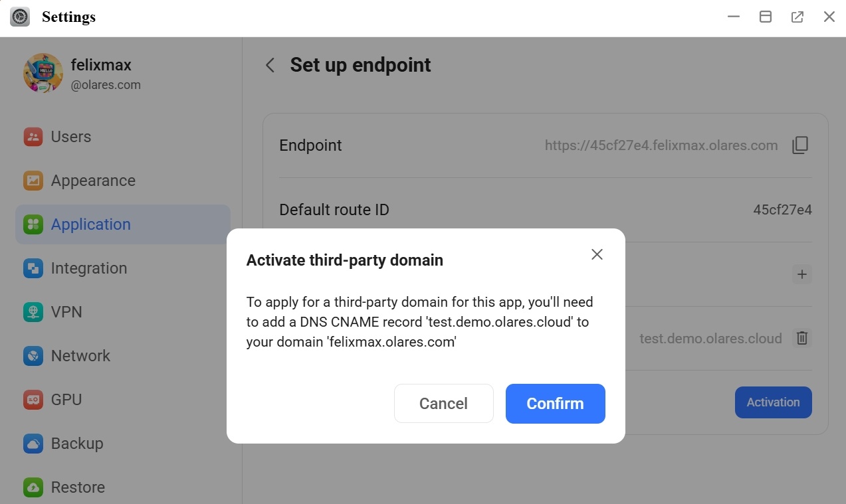Add a new third-party domain entry
Viewport: 846px width, 504px height.
(x=801, y=274)
